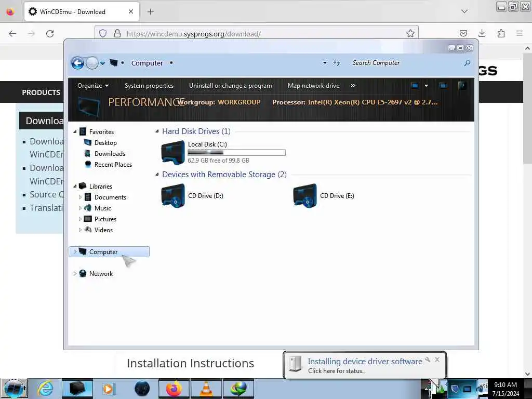The image size is (532, 399).
Task: Toggle the preview pane icon
Action: tap(443, 86)
